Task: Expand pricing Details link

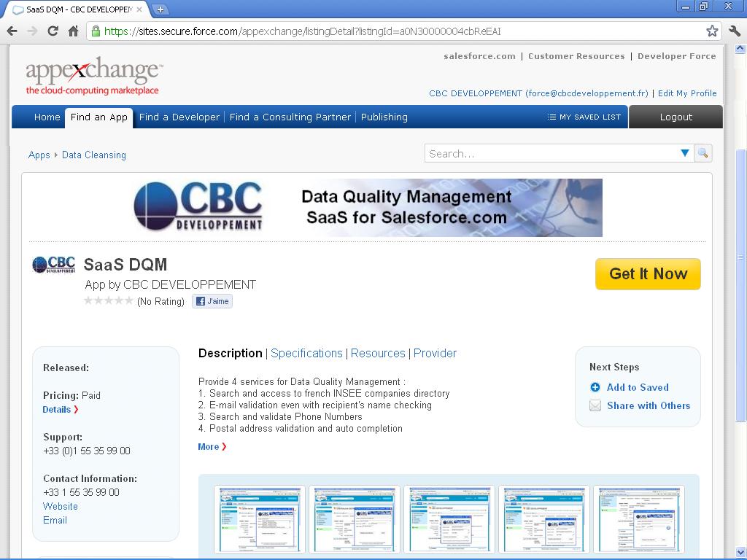Action: (x=60, y=409)
